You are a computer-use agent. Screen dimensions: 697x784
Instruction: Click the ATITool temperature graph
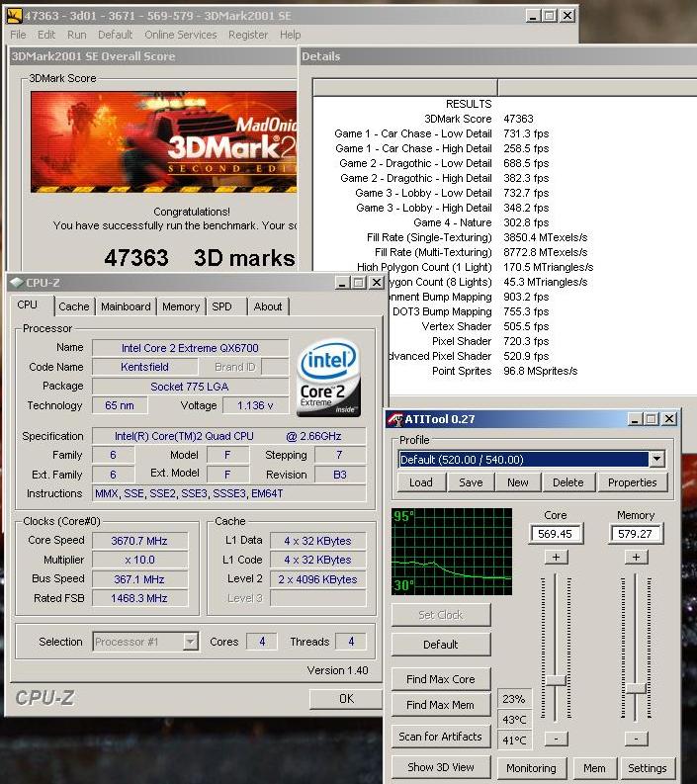click(x=452, y=552)
